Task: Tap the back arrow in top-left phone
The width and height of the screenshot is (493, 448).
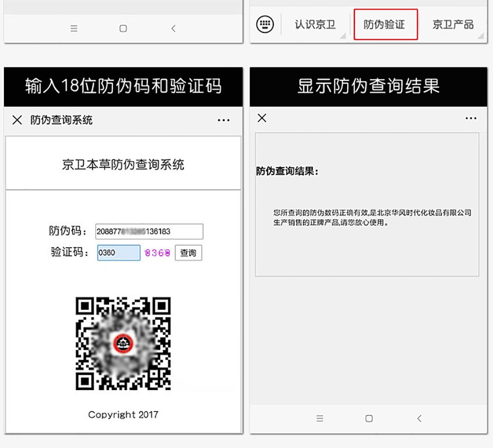Action: click(x=173, y=28)
